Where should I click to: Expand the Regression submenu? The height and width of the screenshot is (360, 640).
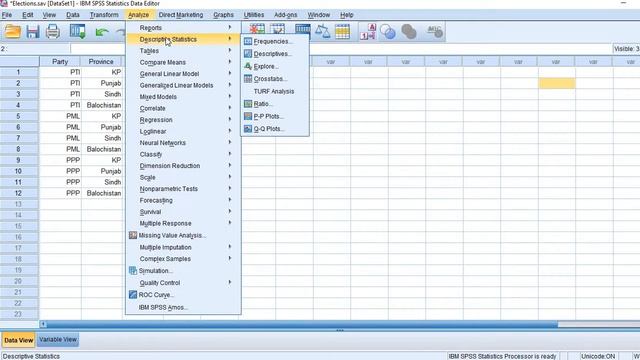[x=183, y=120]
